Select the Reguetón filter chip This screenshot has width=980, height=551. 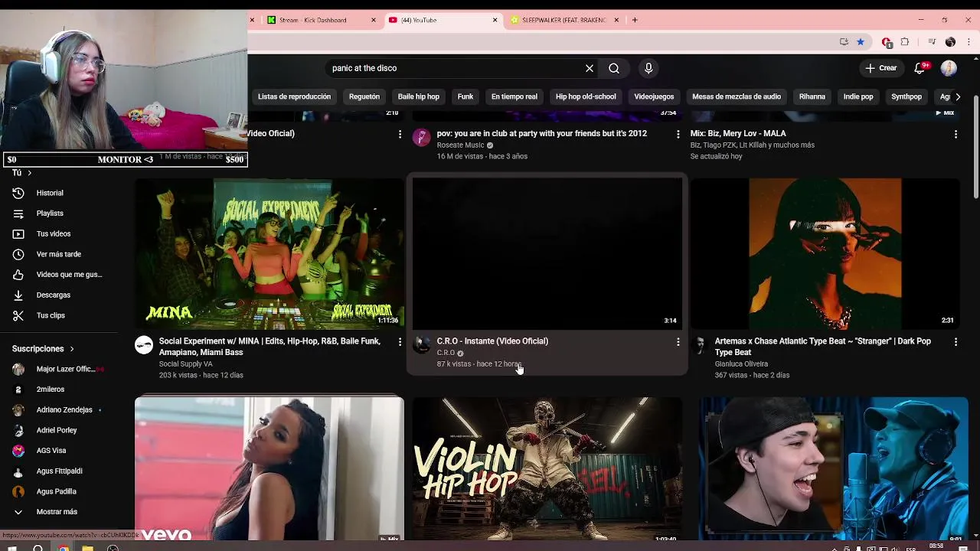click(x=364, y=96)
